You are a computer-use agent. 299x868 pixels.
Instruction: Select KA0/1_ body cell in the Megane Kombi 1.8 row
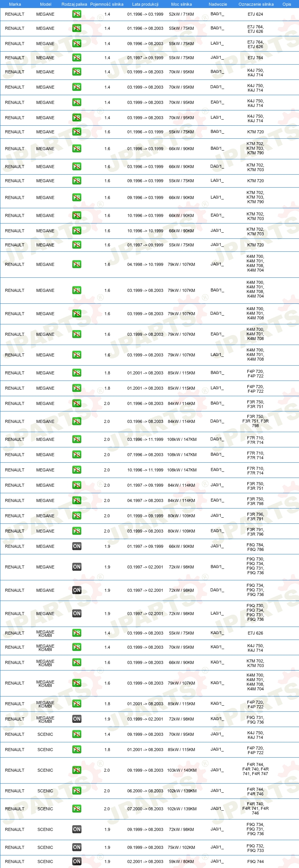217,703
